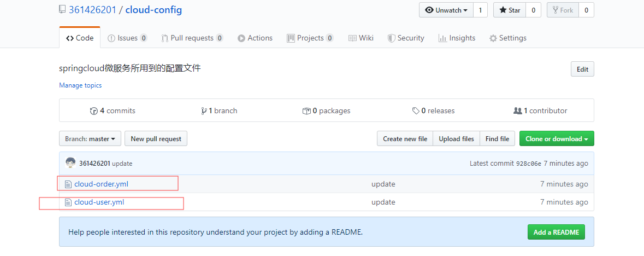Show the 1 contributor page
The height and width of the screenshot is (256, 644).
click(540, 110)
